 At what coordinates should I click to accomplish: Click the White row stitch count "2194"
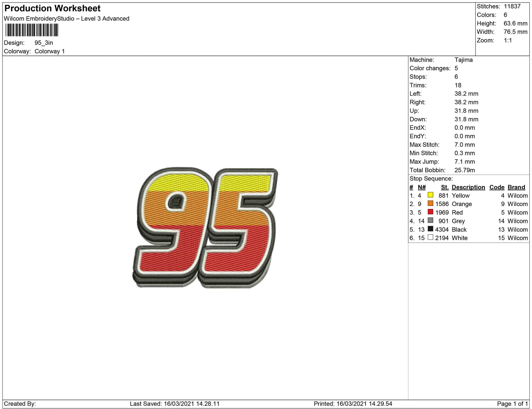[x=442, y=238]
